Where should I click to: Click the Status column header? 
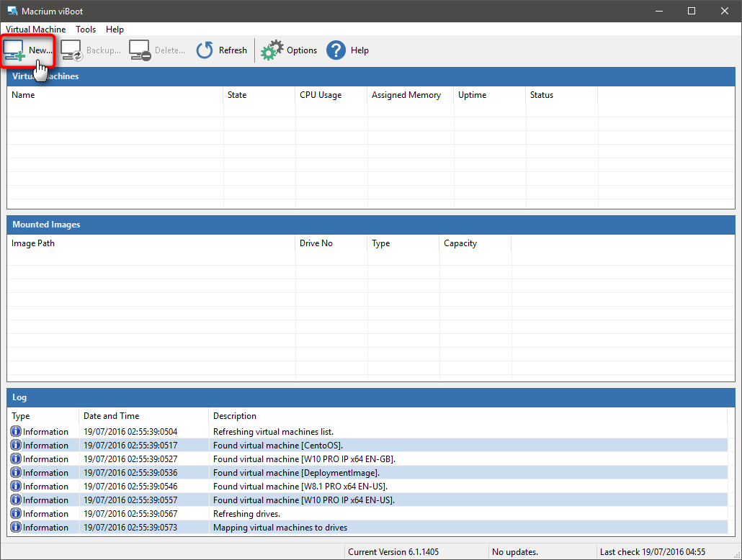click(562, 95)
